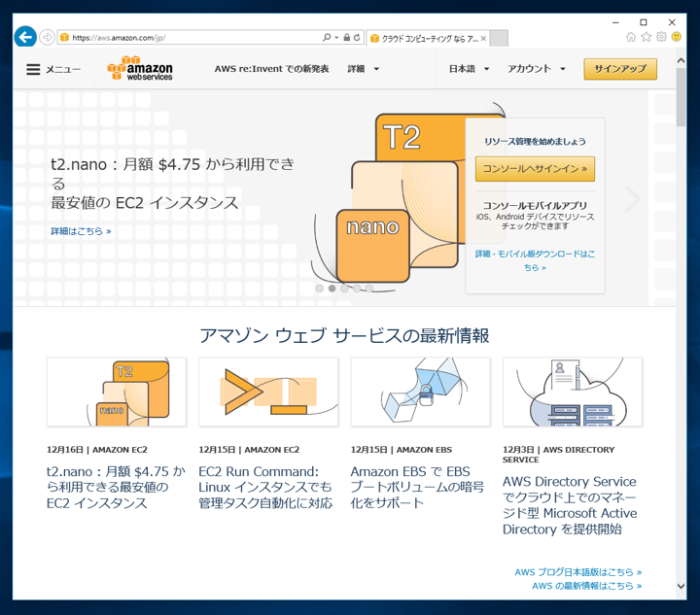The image size is (700, 615).
Task: Click the browser Forward arrow button
Action: pos(47,38)
